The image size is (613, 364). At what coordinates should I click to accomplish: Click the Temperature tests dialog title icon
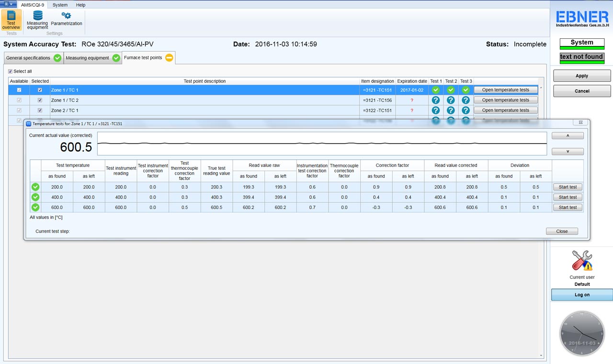(28, 123)
